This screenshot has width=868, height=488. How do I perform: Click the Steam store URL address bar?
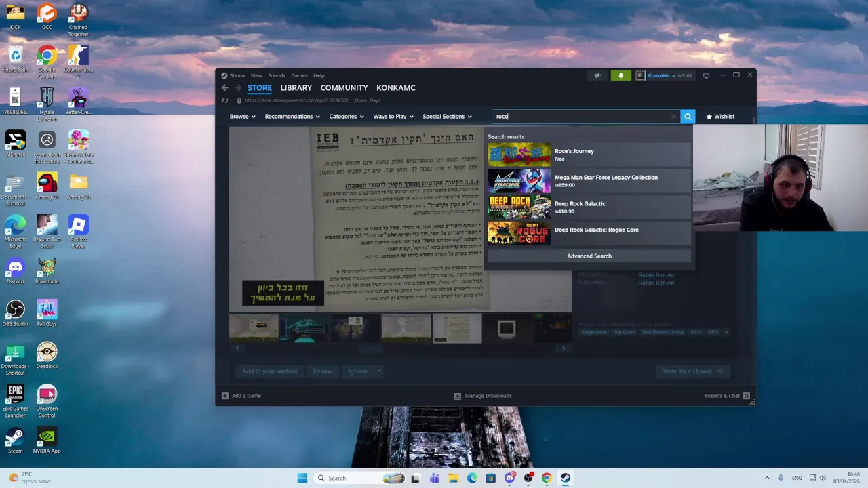click(x=312, y=100)
